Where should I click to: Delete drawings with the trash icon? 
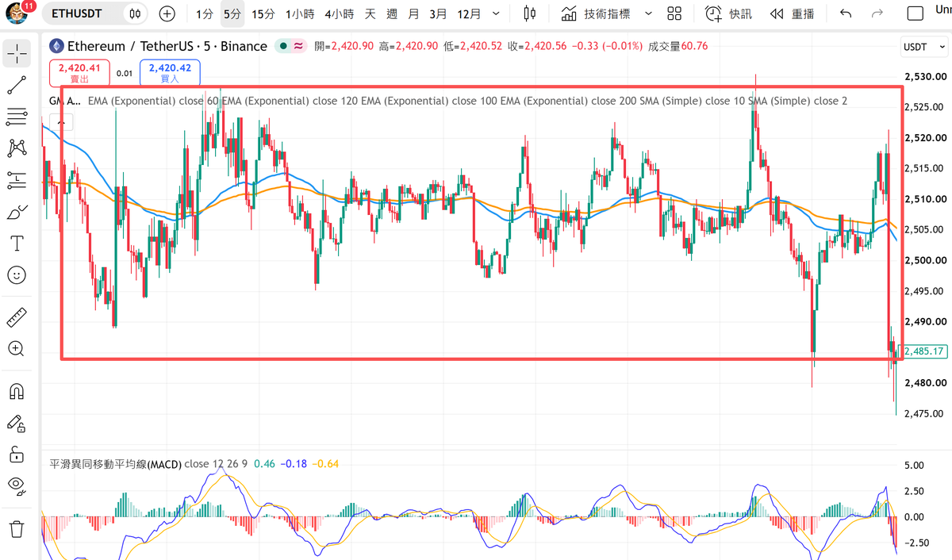click(17, 528)
